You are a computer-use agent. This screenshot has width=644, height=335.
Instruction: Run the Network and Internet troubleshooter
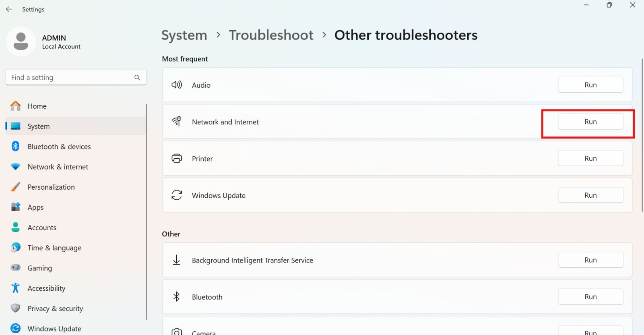tap(590, 121)
